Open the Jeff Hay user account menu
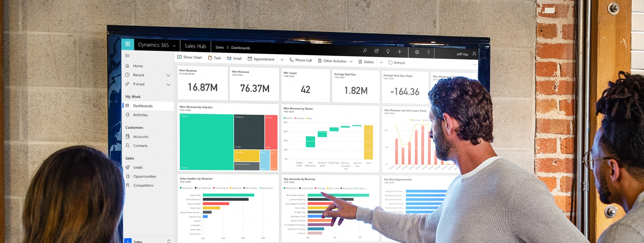 (x=466, y=54)
